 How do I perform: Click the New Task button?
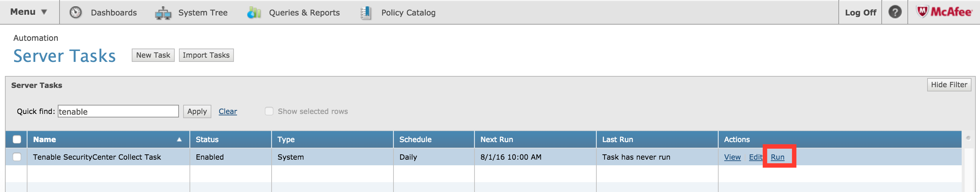(153, 55)
